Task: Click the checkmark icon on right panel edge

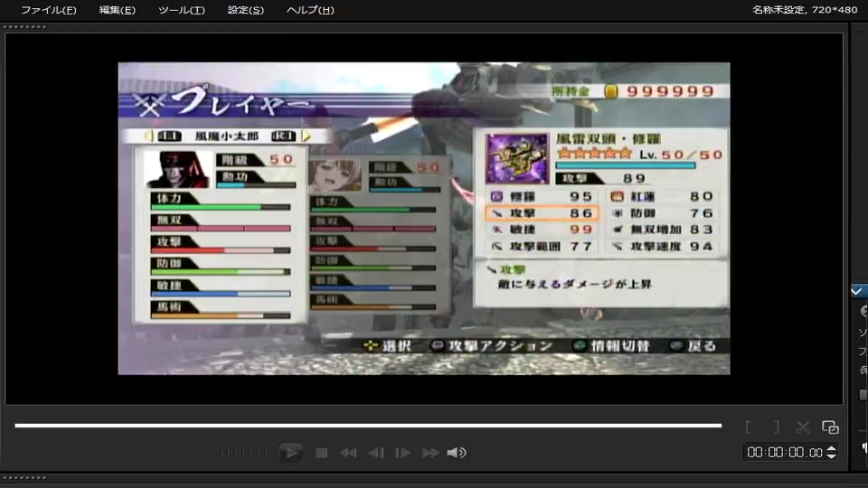Action: coord(857,291)
